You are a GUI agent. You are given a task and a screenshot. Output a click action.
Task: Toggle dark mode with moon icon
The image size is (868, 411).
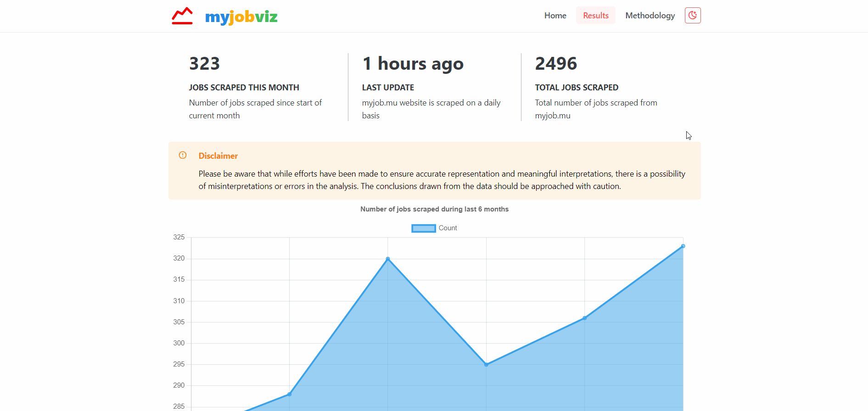coord(693,16)
